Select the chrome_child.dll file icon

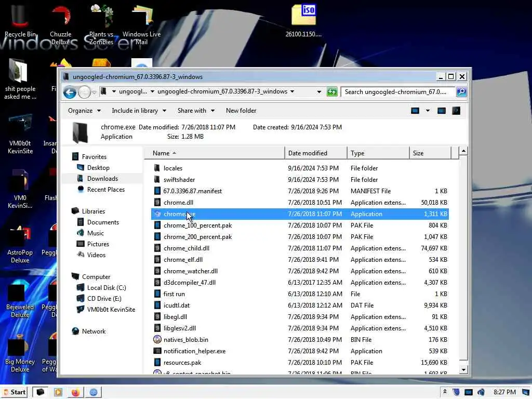point(157,248)
